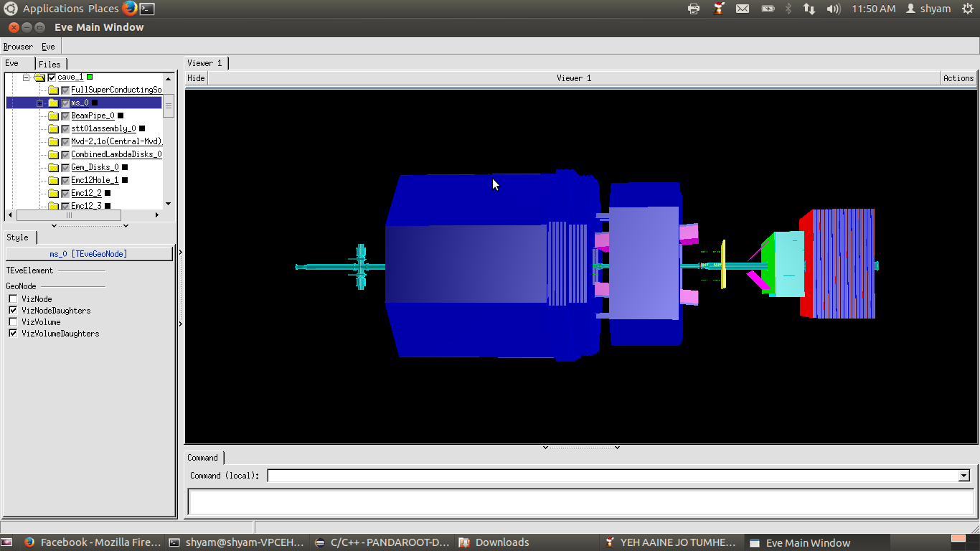The width and height of the screenshot is (980, 551).
Task: Select the Command tab
Action: pyautogui.click(x=204, y=458)
